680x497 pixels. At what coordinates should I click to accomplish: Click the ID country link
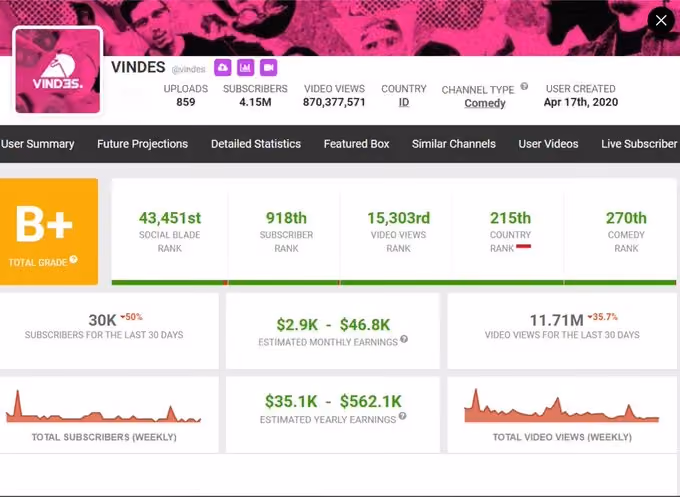coord(404,102)
